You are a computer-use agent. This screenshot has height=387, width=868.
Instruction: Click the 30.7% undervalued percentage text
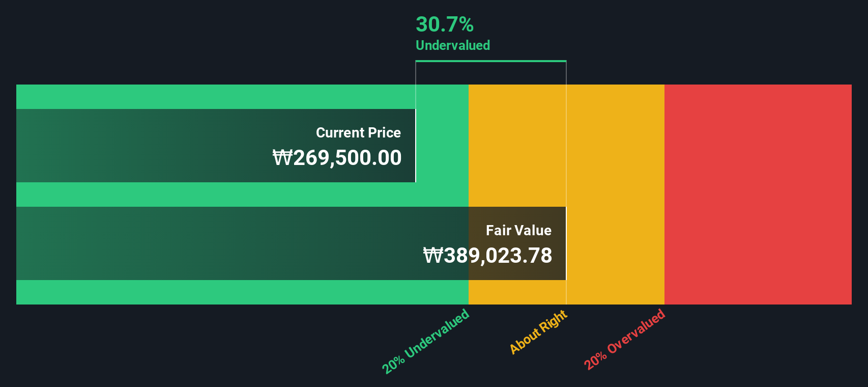pyautogui.click(x=445, y=24)
